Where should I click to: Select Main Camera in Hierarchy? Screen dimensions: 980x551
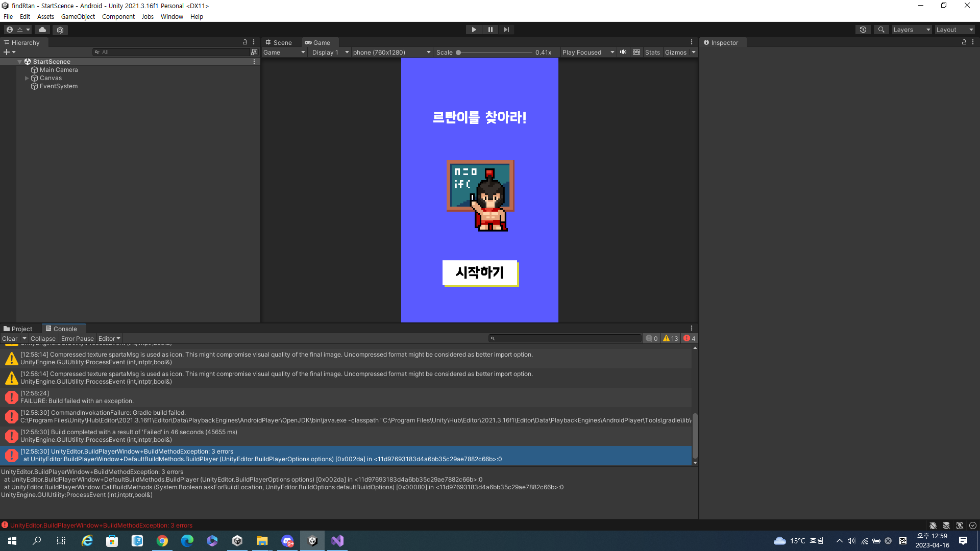tap(59, 70)
